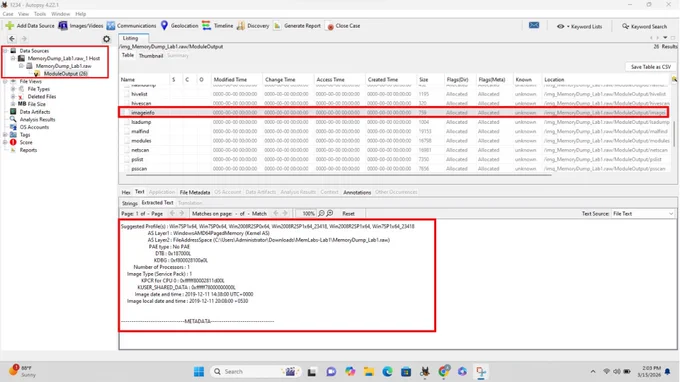
Task: Click Save Table as CSV
Action: coord(651,67)
